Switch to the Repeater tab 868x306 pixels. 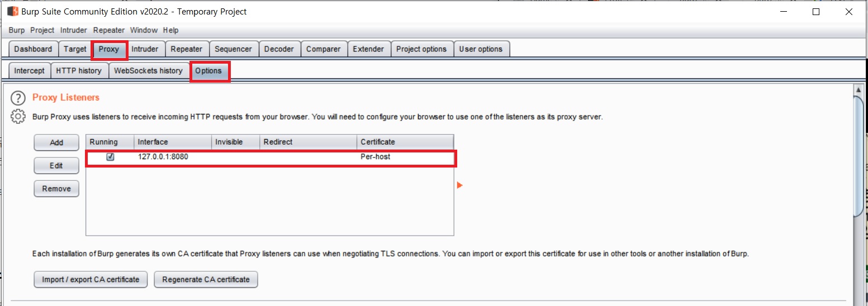(x=187, y=49)
